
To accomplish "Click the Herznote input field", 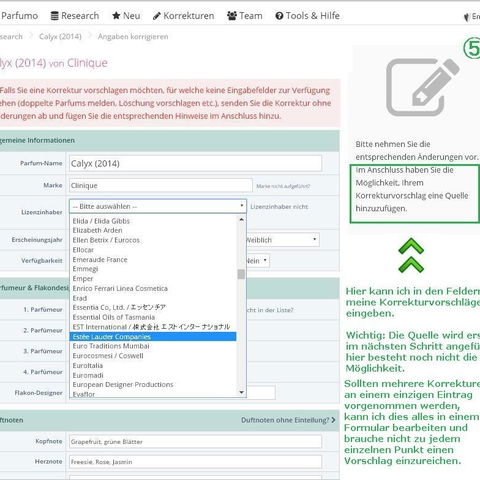I will point(195,462).
